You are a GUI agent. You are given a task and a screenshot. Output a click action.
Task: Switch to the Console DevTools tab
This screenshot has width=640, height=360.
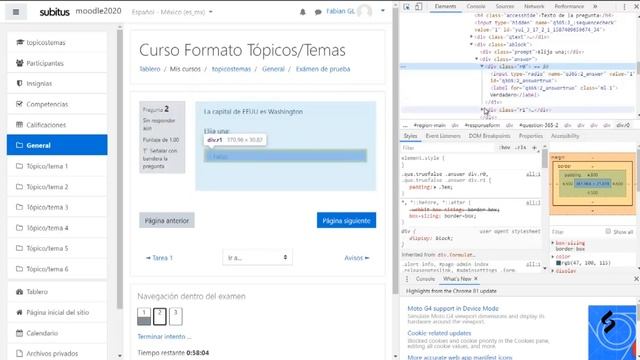coord(476,6)
